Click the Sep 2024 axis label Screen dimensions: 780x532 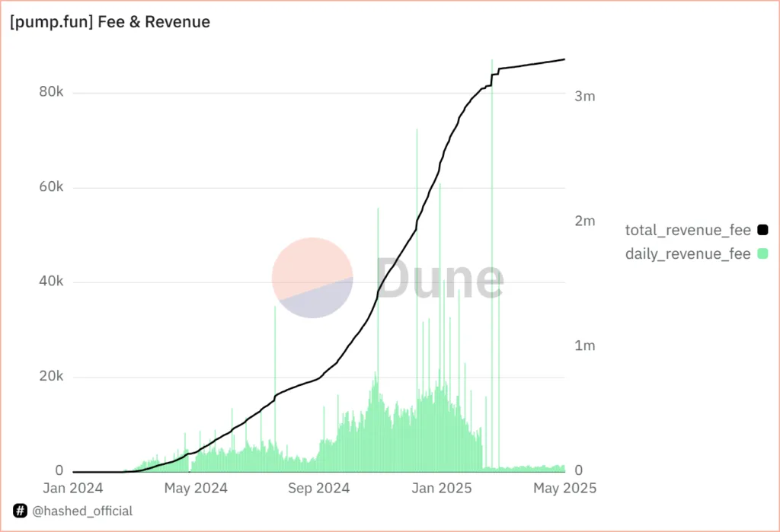coord(319,488)
